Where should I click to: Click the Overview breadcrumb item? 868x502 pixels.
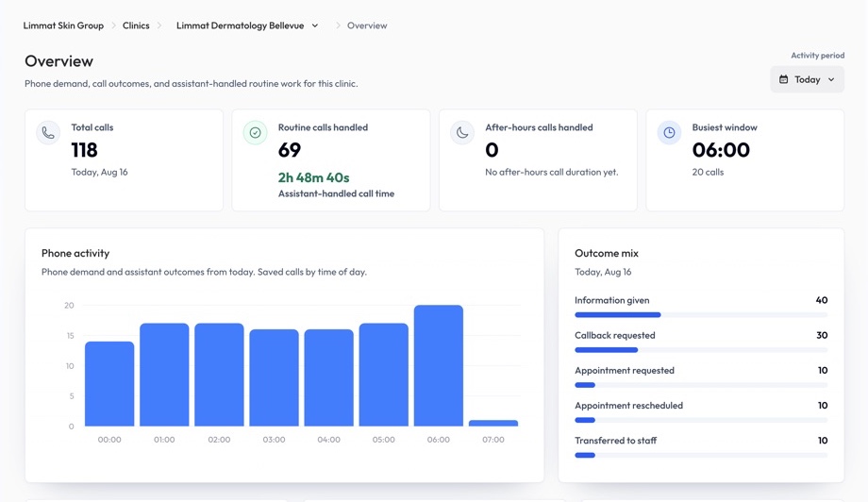(367, 25)
